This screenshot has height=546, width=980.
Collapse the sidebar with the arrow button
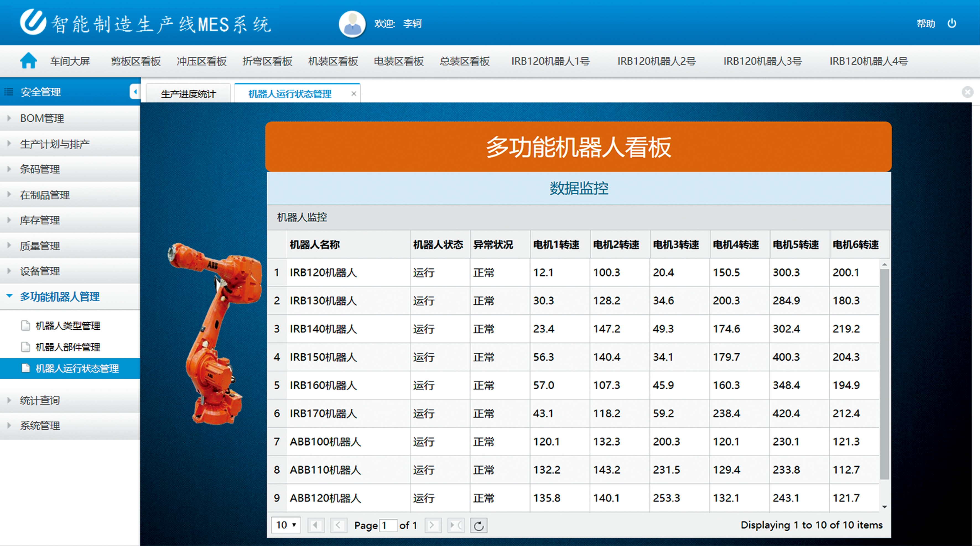tap(135, 92)
